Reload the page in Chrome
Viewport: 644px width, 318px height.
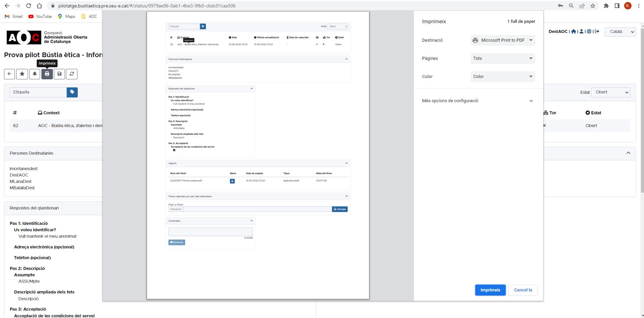(x=29, y=6)
